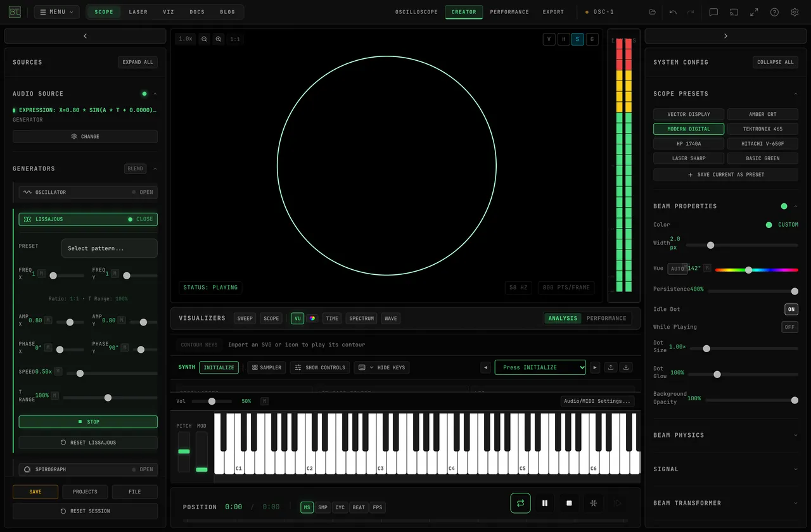Zoom out the scope with the magnifier minus icon
Image resolution: width=811 pixels, height=532 pixels.
click(x=204, y=39)
